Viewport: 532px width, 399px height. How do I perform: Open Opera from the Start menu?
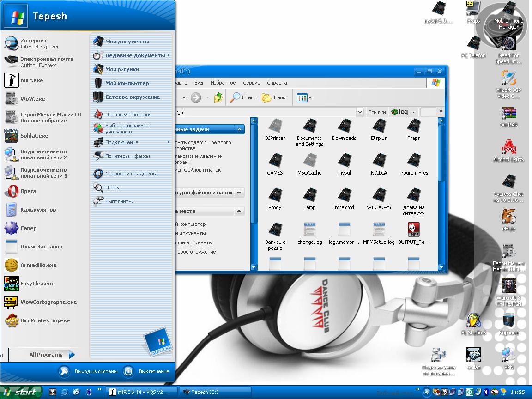tap(28, 191)
